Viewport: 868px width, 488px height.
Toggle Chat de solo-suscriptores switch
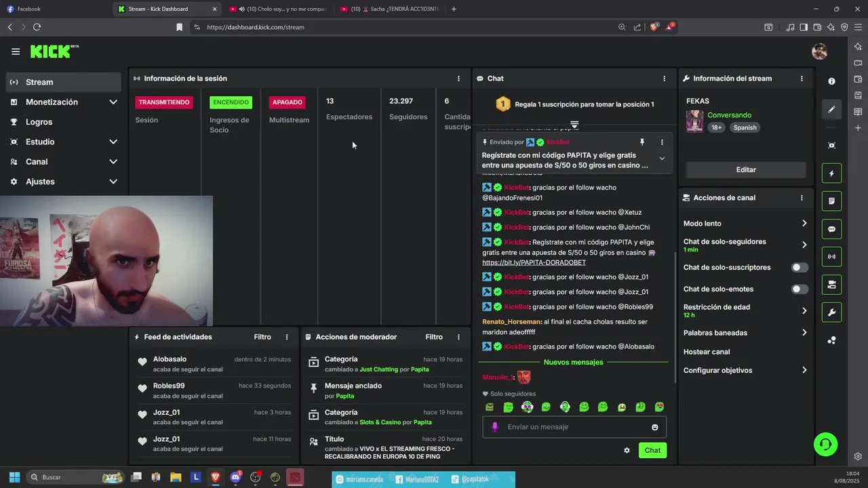click(x=800, y=268)
